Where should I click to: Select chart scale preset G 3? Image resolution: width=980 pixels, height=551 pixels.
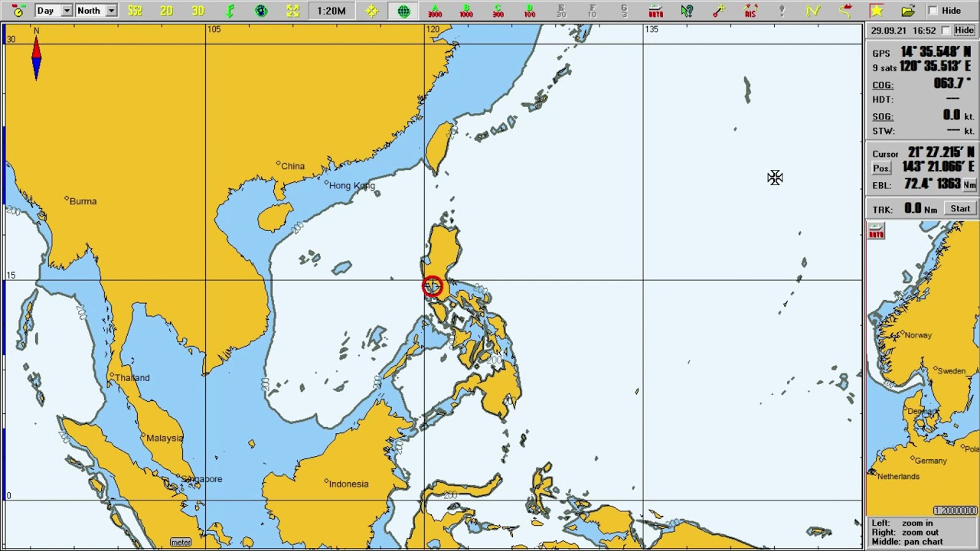point(624,11)
